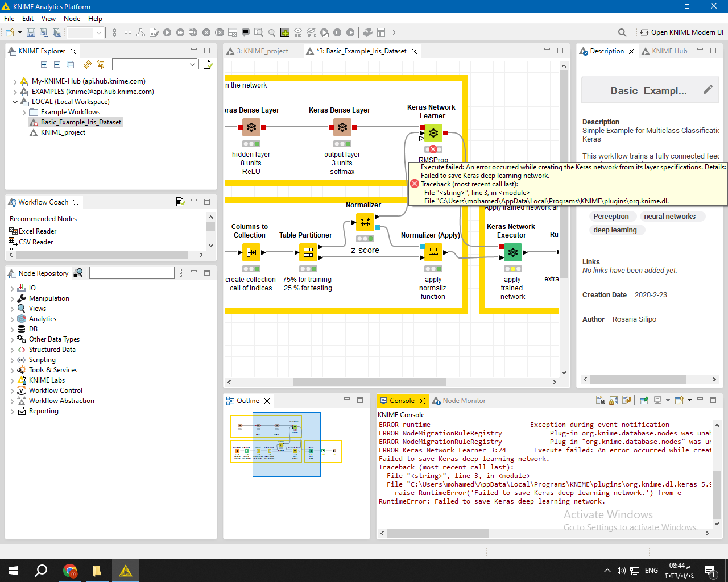Open the Windows Start menu

14,571
